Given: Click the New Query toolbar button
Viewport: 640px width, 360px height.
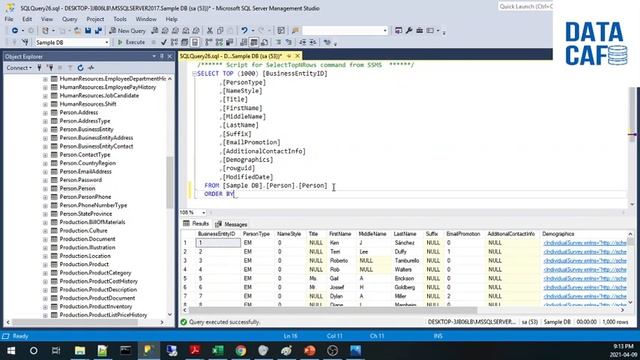Looking at the screenshot, I should [127, 31].
